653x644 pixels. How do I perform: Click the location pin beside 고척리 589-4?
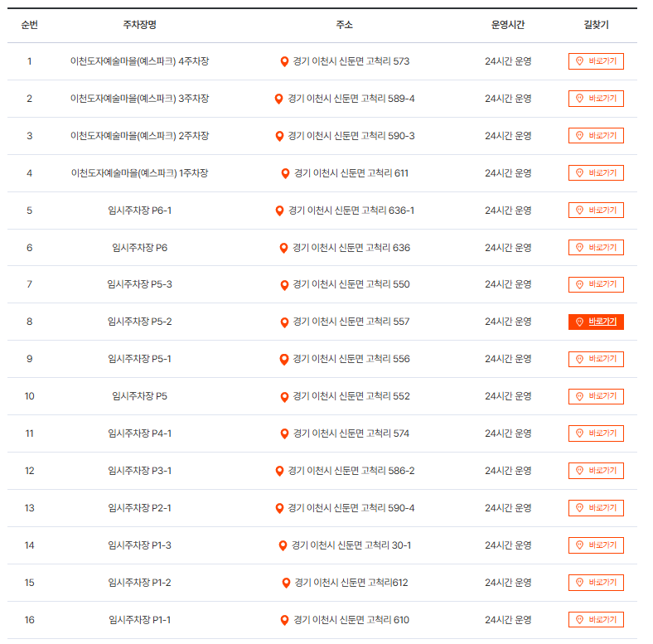tap(279, 99)
